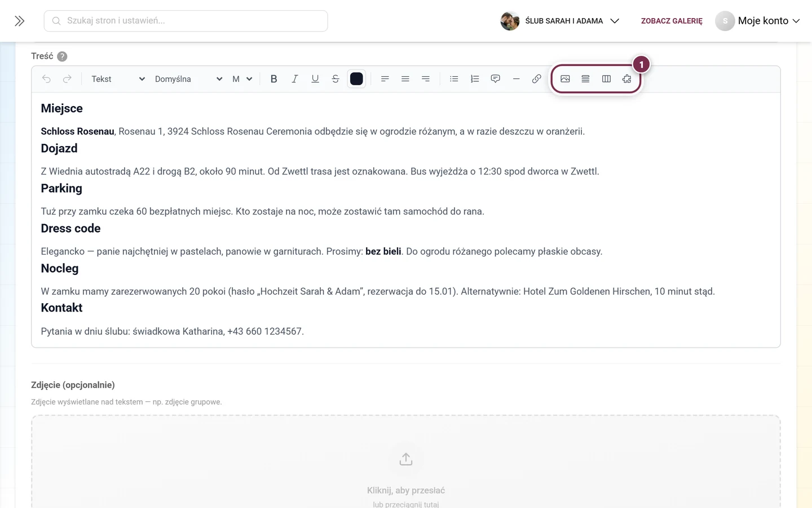
Task: Click the wedding couple avatar thumbnail
Action: coord(510,21)
